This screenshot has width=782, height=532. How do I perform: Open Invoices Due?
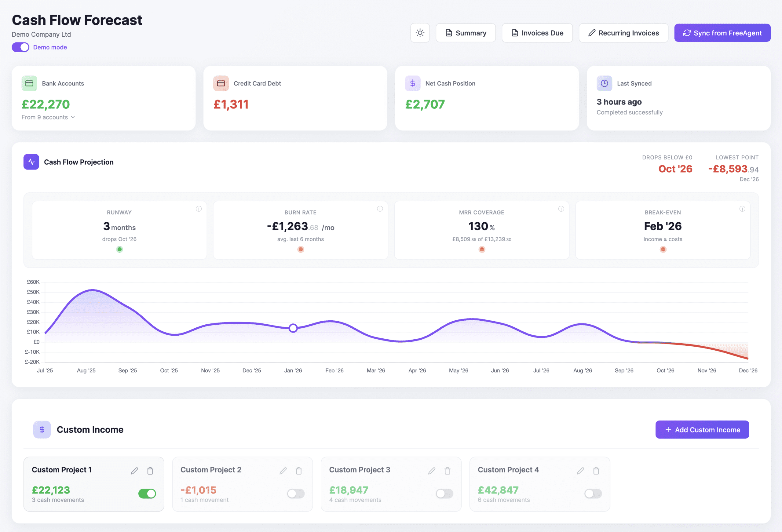click(x=537, y=33)
